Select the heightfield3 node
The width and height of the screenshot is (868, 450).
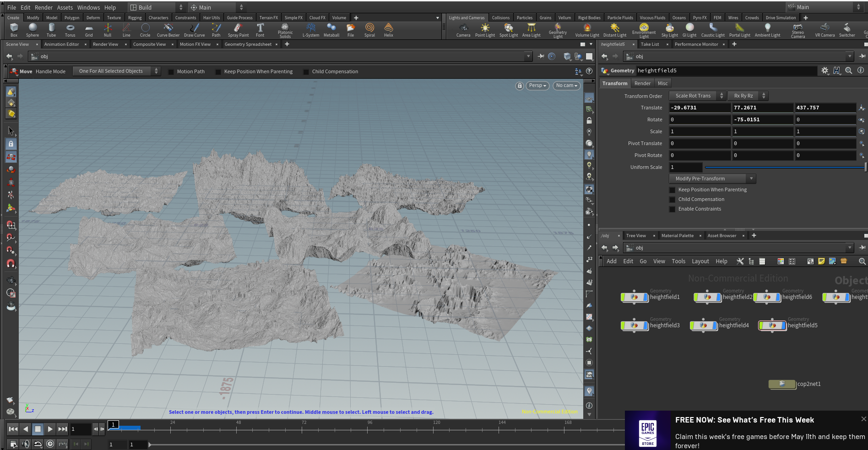[x=635, y=325]
